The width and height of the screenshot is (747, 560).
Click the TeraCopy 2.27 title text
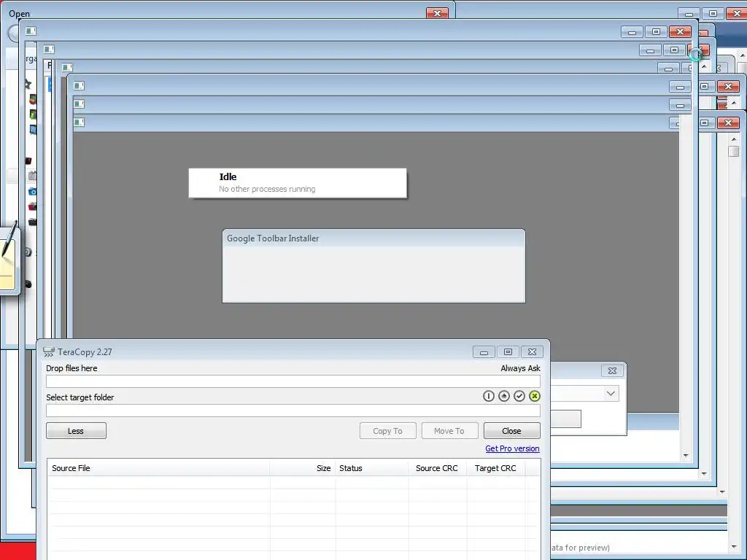85,352
